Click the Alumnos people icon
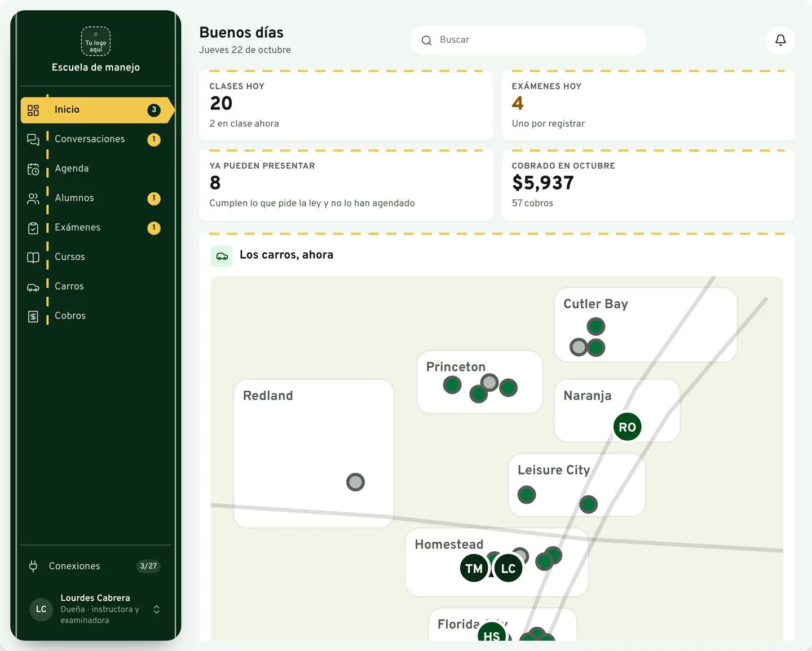Screen dimensions: 812x651 coord(33,198)
